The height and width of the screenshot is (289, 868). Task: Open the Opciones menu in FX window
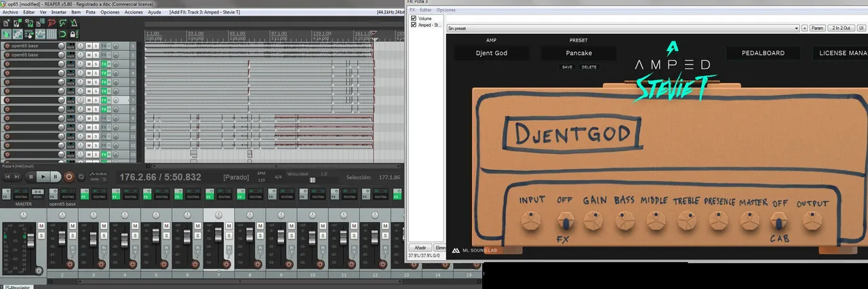coord(446,10)
